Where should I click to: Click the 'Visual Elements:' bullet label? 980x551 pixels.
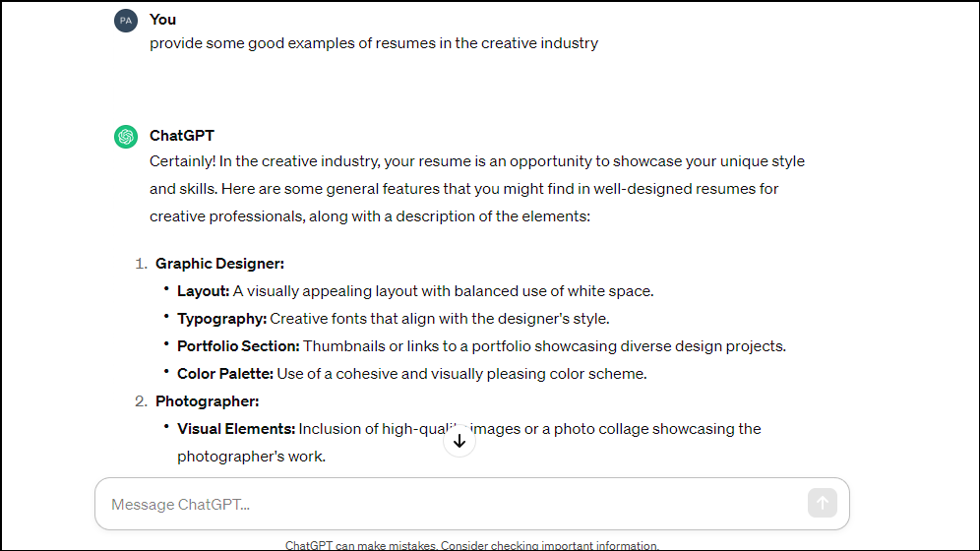point(236,429)
